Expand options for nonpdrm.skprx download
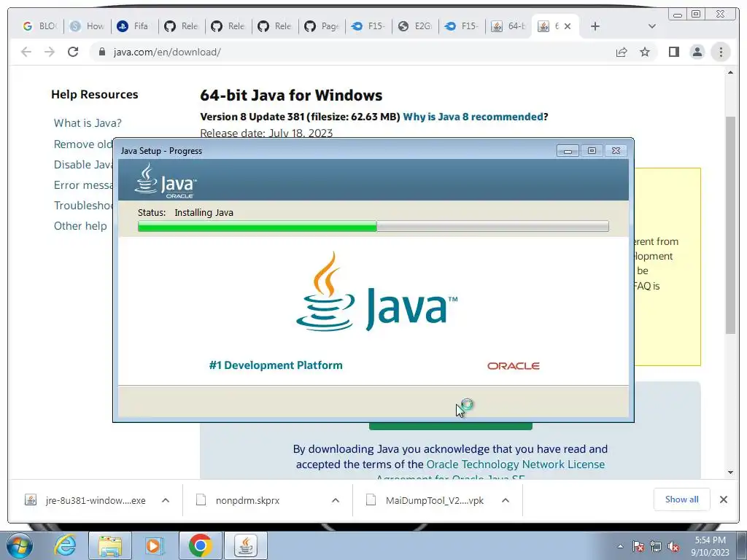 click(x=336, y=500)
